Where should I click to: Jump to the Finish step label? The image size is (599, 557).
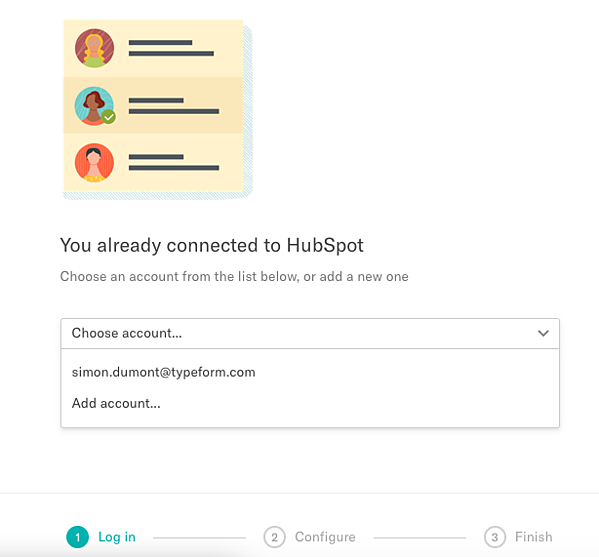[x=534, y=537]
